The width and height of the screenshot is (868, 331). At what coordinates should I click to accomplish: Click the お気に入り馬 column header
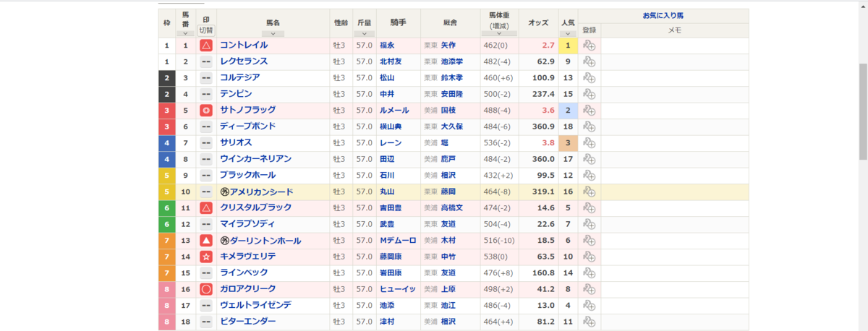pos(663,15)
